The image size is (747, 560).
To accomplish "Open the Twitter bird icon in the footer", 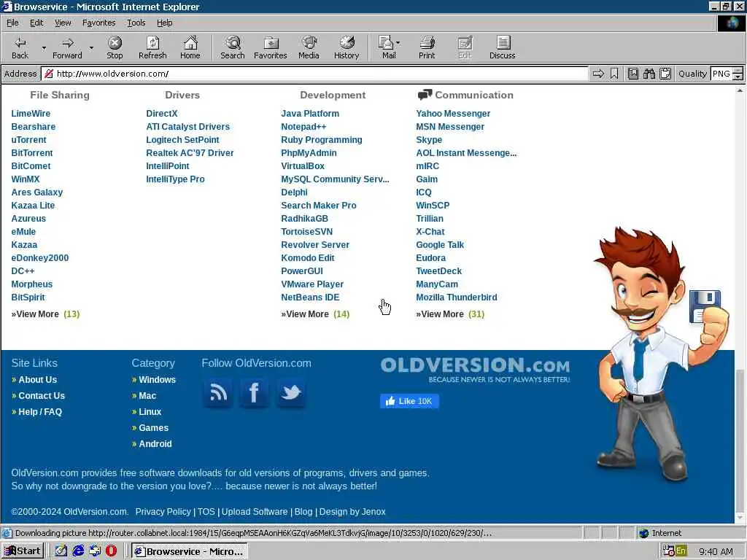I will [290, 393].
